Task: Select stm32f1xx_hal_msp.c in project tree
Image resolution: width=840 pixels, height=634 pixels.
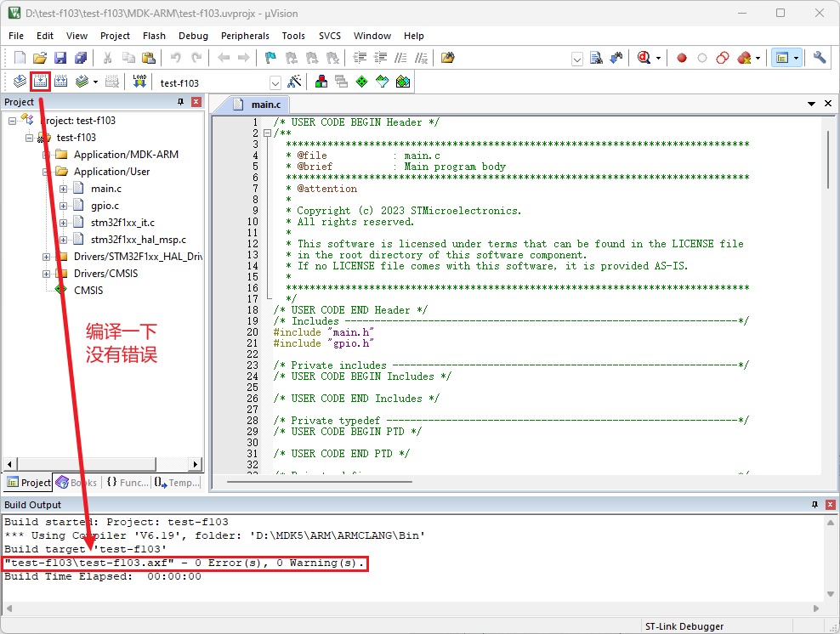Action: (x=139, y=240)
